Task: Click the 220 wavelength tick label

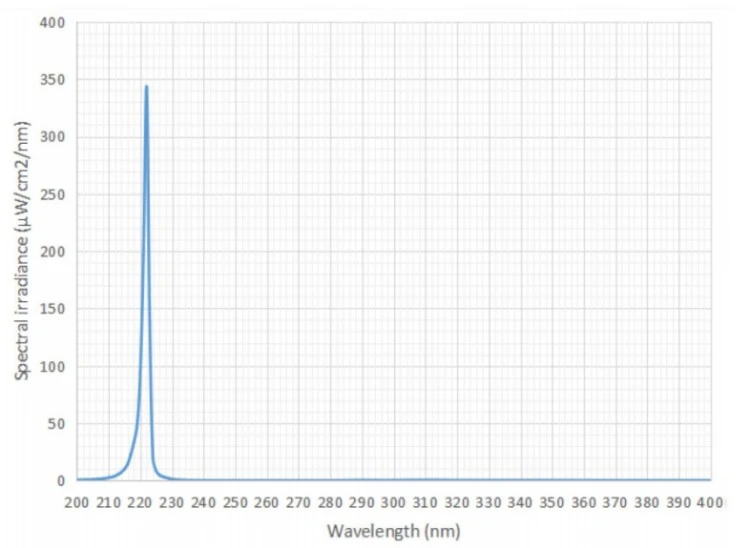Action: [140, 503]
